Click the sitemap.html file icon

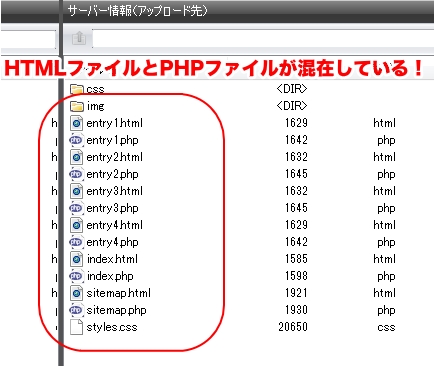[x=76, y=293]
